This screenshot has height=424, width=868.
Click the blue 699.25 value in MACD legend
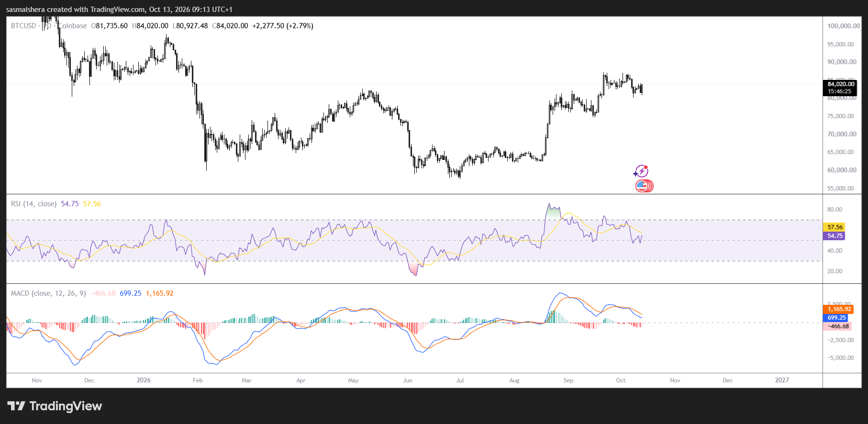[131, 293]
